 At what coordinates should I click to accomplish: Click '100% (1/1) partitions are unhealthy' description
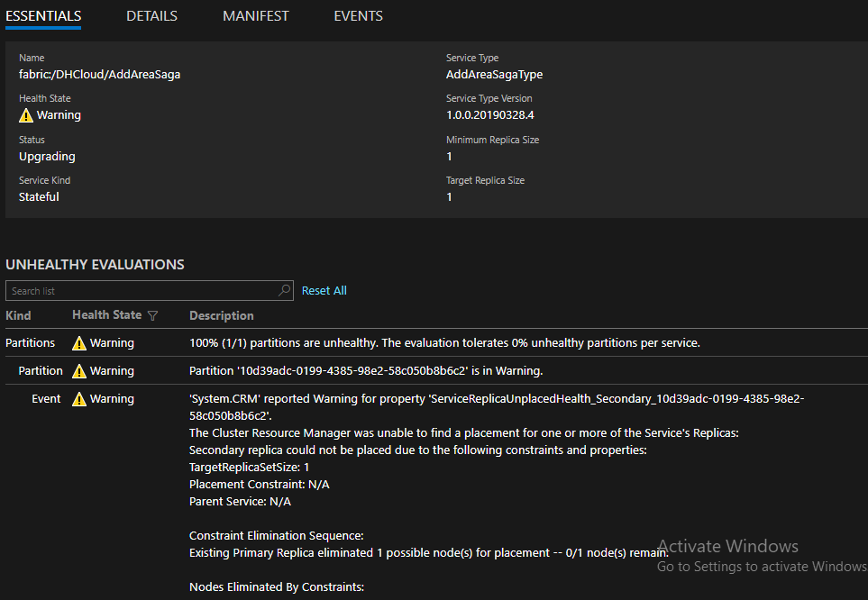pyautogui.click(x=444, y=342)
